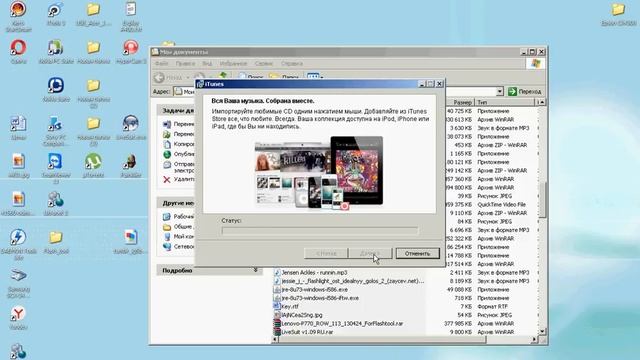
Task: Collapse the Задачи для tasks panel header
Action: (x=177, y=111)
